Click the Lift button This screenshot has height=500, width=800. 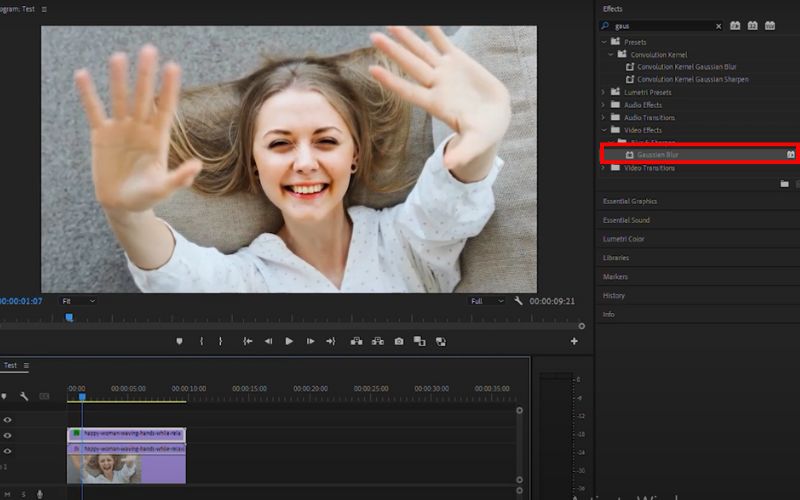click(357, 341)
